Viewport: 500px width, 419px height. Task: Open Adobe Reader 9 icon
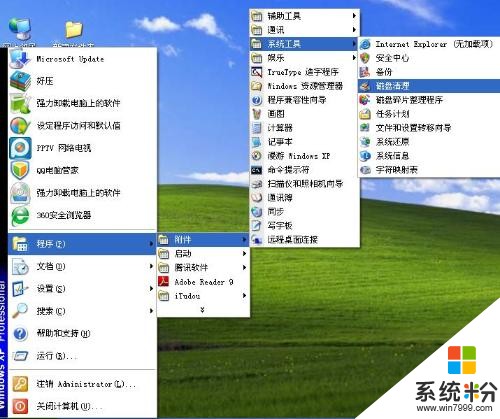tap(163, 282)
